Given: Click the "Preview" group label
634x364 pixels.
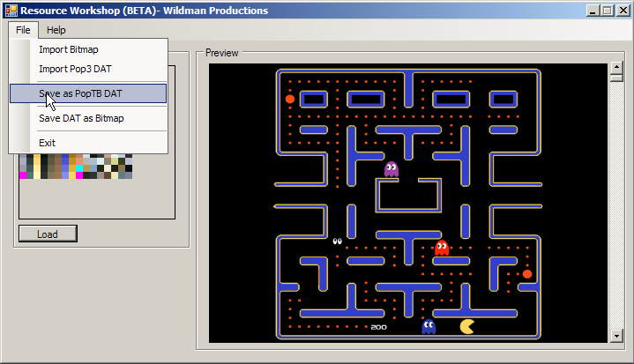Looking at the screenshot, I should (x=221, y=53).
